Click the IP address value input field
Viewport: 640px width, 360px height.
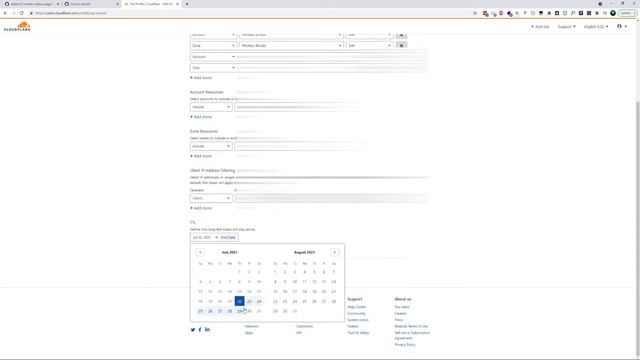pyautogui.click(x=331, y=198)
